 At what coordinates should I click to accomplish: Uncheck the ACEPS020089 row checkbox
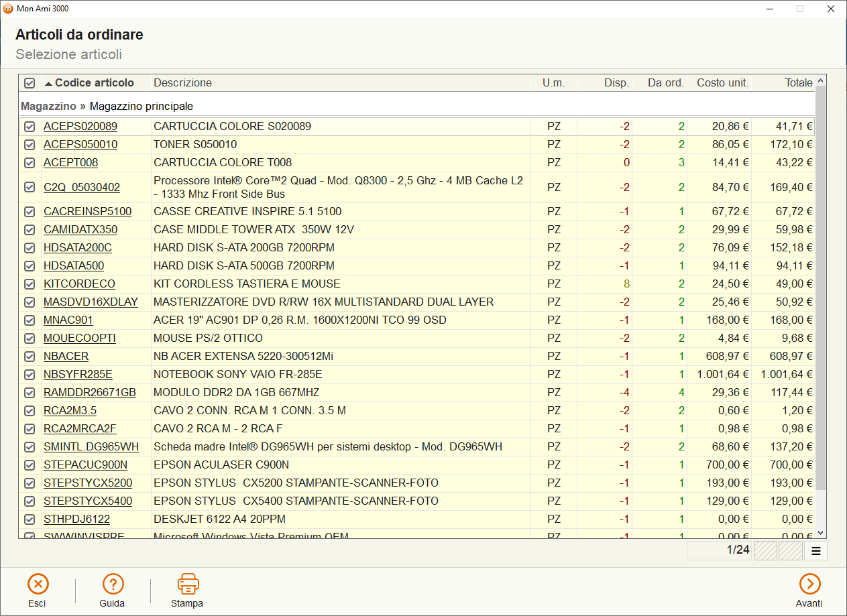tap(30, 127)
